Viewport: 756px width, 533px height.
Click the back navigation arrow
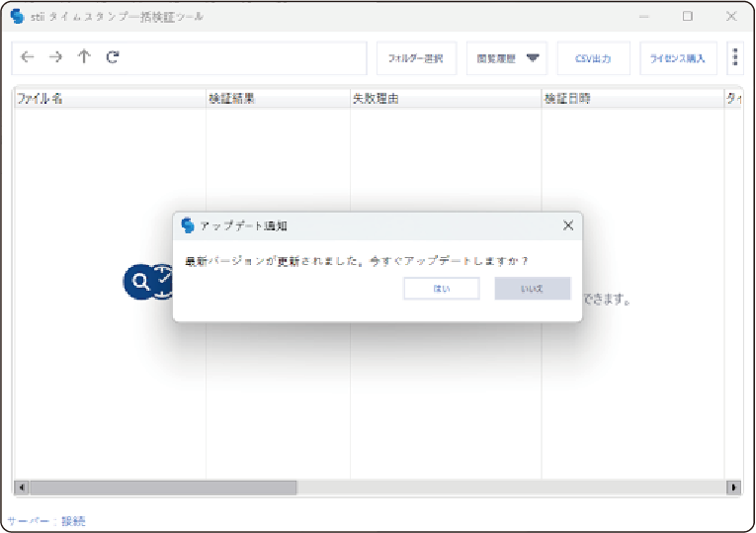click(27, 57)
